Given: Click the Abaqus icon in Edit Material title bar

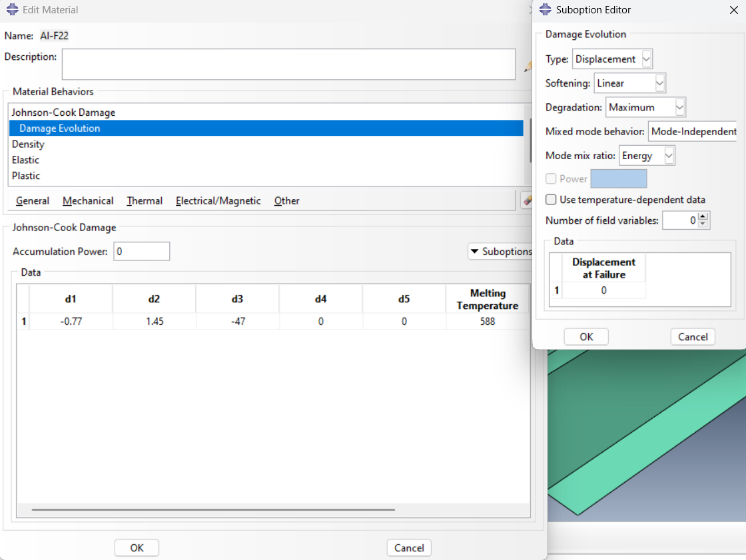Looking at the screenshot, I should click(x=12, y=9).
